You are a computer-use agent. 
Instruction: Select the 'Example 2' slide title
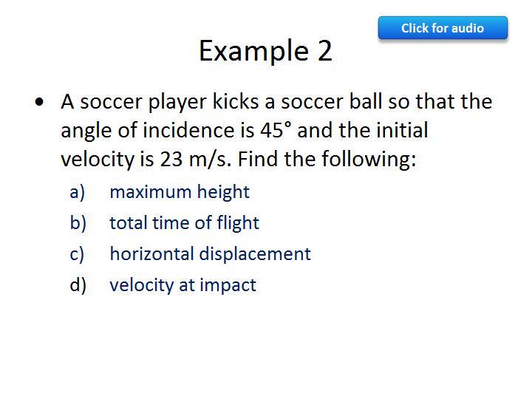point(265,51)
